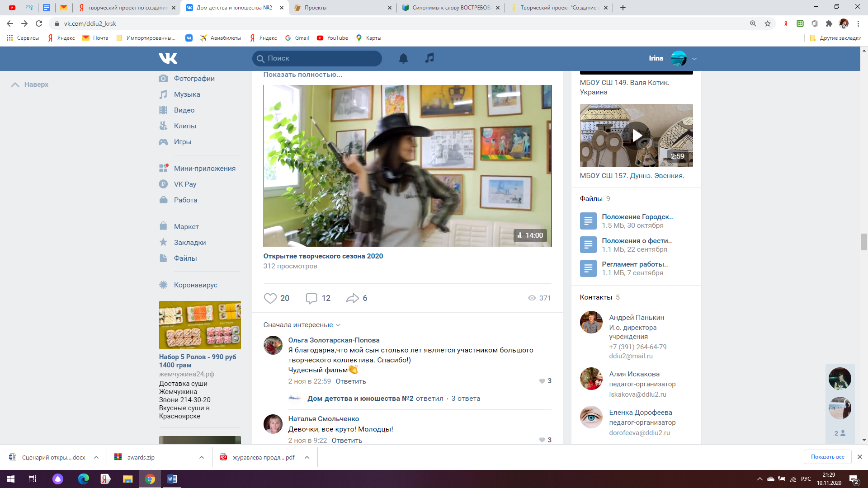
Task: Expand the awards.zip download options chevron
Action: [201, 457]
